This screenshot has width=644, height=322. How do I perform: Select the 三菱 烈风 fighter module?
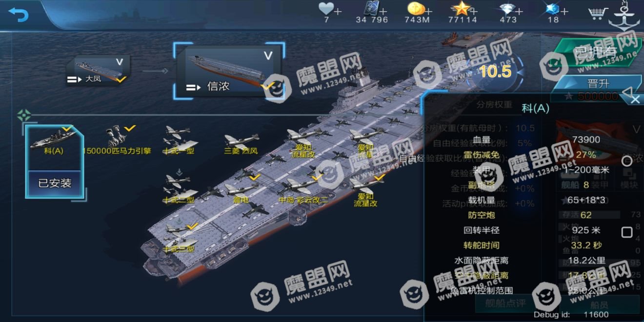241,144
